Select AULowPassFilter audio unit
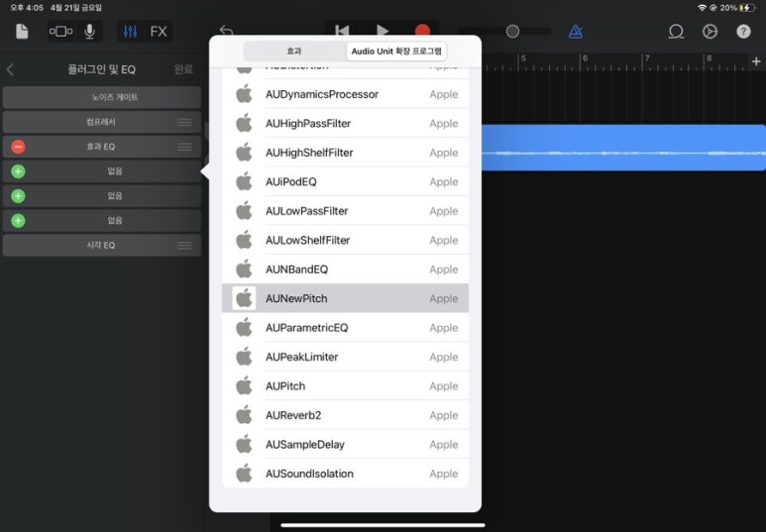Viewport: 766px width, 532px height. coord(346,211)
